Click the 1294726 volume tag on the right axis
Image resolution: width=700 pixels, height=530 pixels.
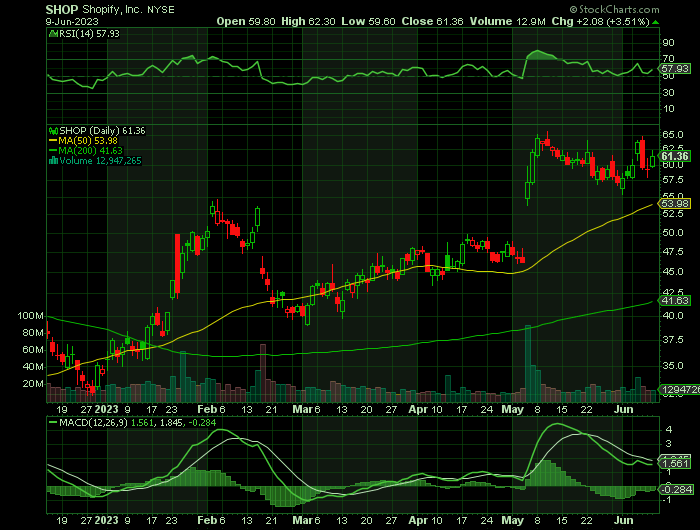[680, 390]
